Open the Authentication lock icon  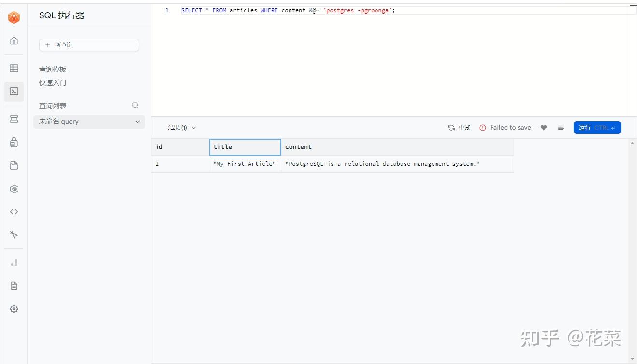pyautogui.click(x=14, y=142)
